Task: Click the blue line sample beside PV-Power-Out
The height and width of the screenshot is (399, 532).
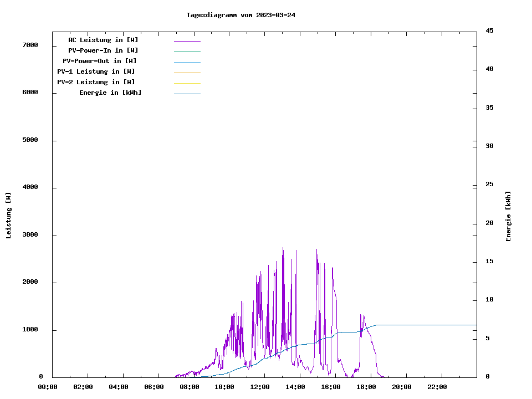Action: 187,62
